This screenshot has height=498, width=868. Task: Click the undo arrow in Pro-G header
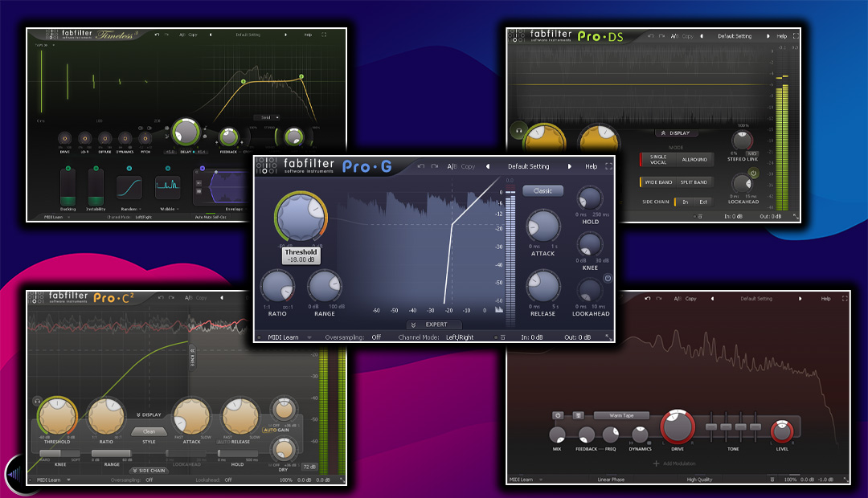(x=420, y=166)
